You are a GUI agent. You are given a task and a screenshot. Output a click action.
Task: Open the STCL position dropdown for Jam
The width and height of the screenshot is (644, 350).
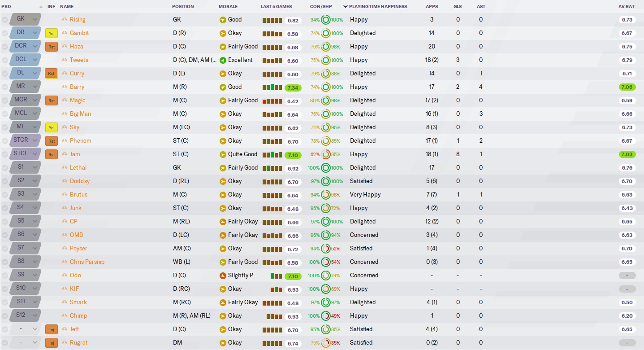point(35,154)
